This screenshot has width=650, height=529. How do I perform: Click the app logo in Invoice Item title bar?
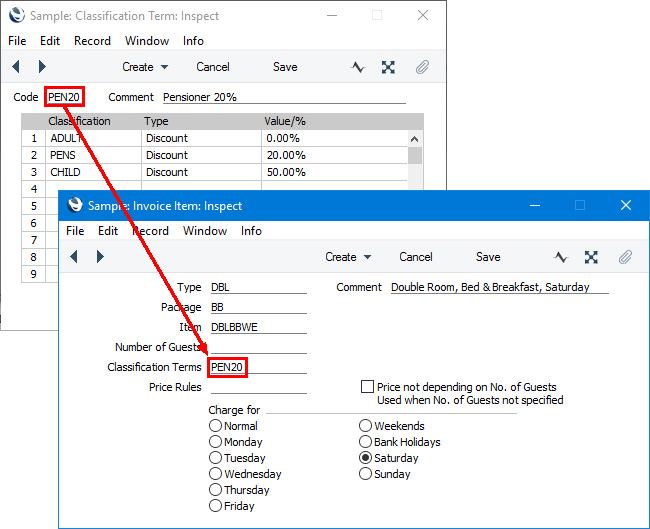coord(75,205)
